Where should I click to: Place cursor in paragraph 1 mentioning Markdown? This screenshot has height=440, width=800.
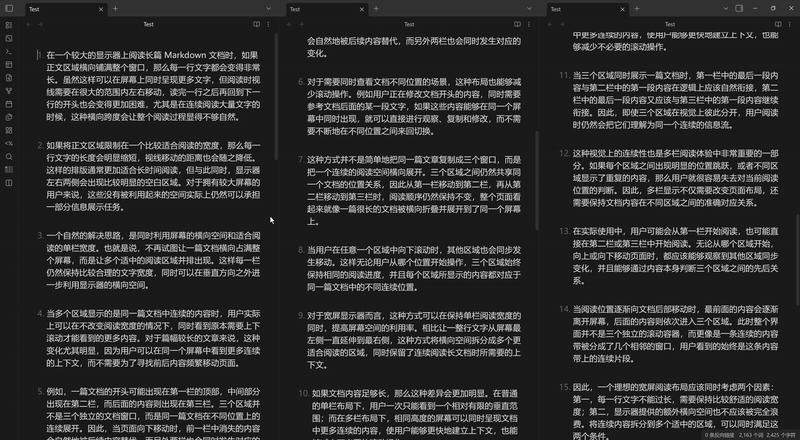coord(153,86)
